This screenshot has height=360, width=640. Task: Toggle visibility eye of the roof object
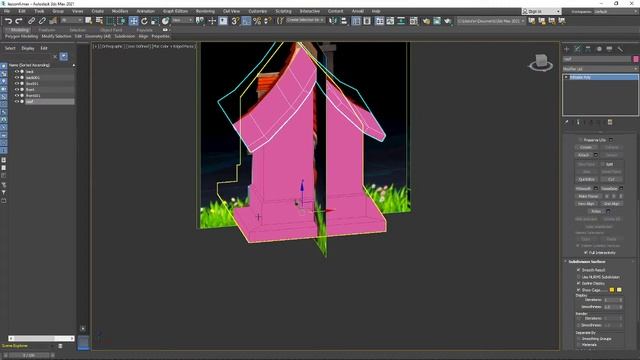pyautogui.click(x=17, y=101)
